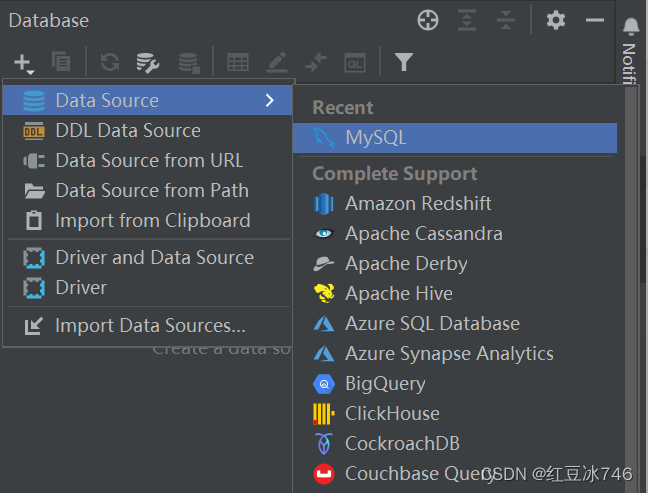648x493 pixels.
Task: Click the Refresh icon in Database toolbar
Action: click(110, 62)
